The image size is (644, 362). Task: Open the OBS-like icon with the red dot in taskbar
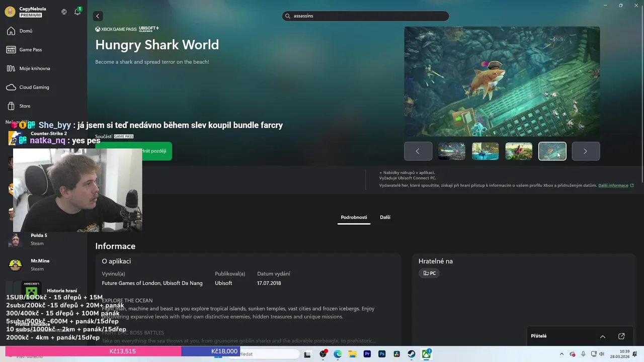point(323,354)
